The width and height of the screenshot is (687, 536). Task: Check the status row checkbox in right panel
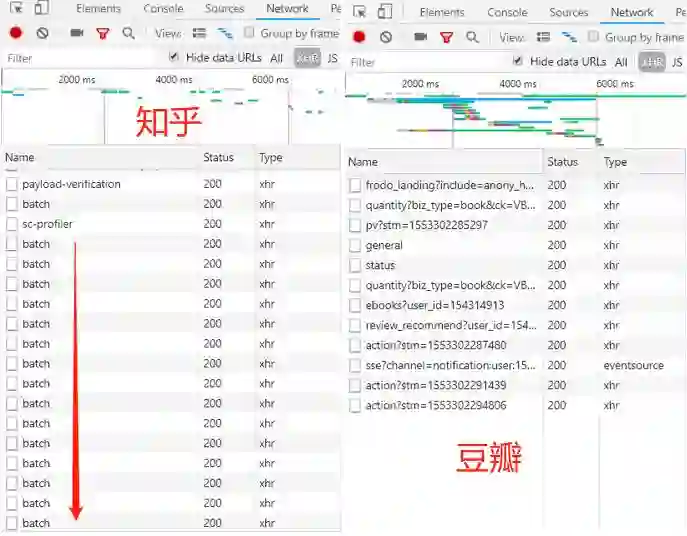[x=355, y=265]
